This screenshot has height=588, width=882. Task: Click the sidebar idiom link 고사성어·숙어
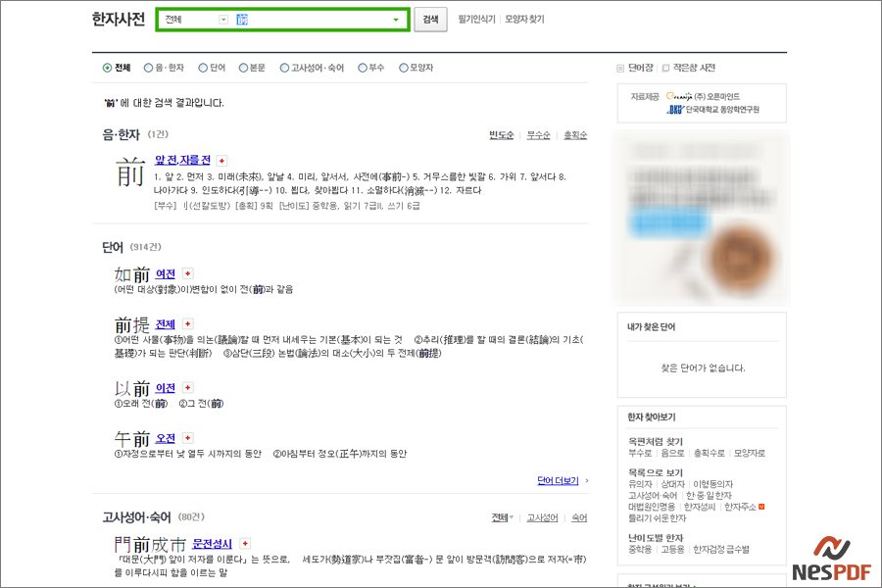[x=653, y=495]
